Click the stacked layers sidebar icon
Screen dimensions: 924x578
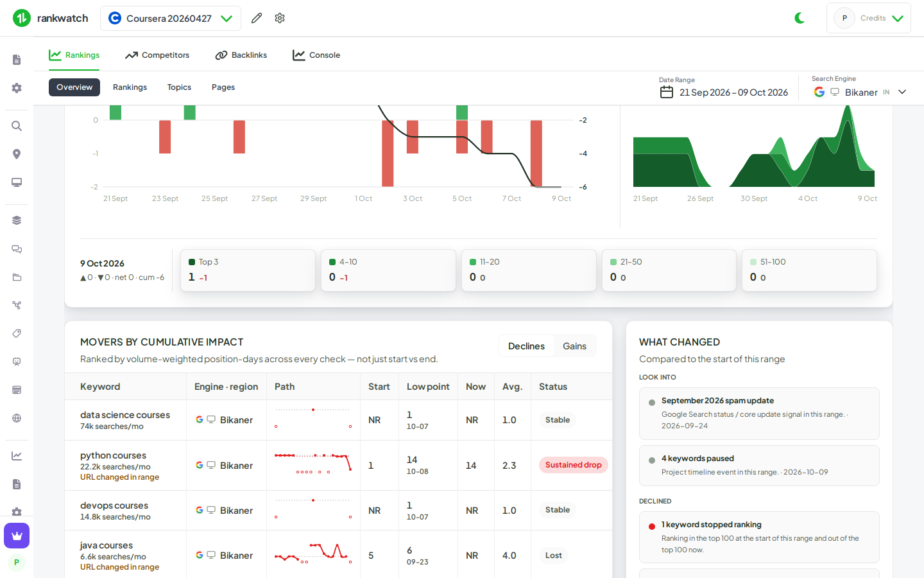click(17, 220)
